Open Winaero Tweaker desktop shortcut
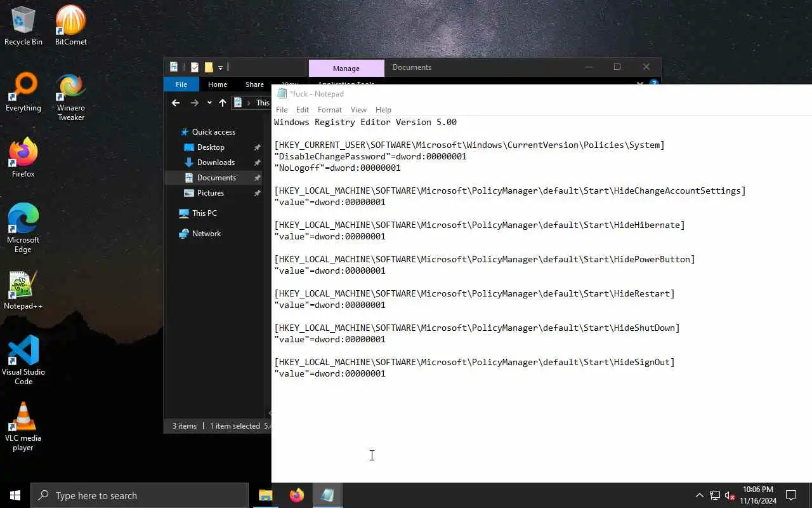The image size is (812, 508). [x=71, y=97]
